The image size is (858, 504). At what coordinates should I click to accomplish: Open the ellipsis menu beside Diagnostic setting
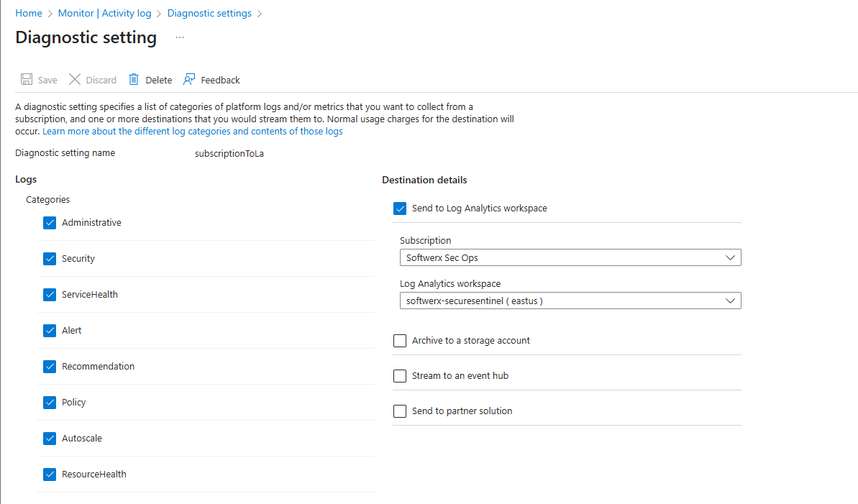click(x=180, y=37)
